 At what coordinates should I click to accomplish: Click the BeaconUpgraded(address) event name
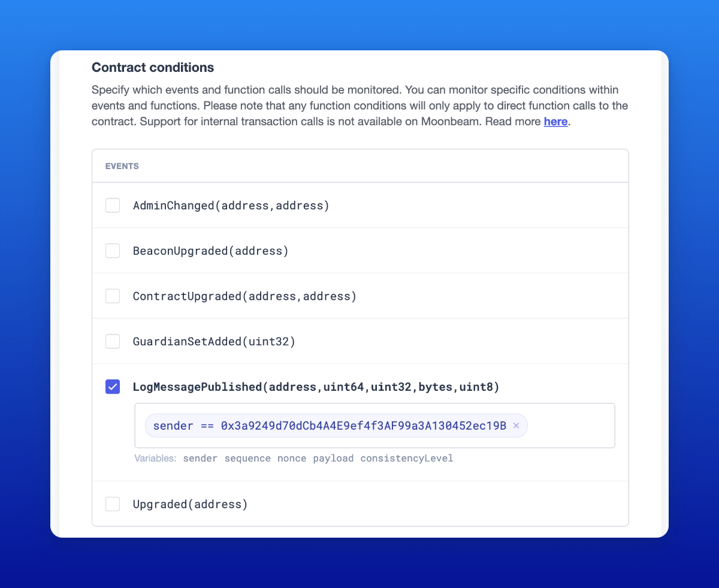211,251
